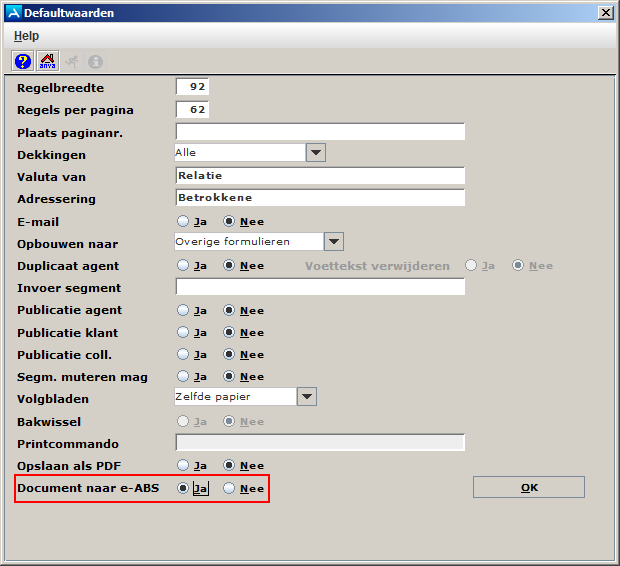Set E-mail to Ja

point(183,222)
